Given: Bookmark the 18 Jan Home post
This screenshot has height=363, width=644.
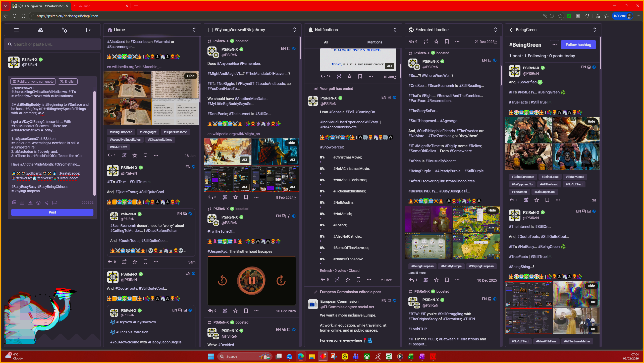Looking at the screenshot, I should tap(145, 155).
